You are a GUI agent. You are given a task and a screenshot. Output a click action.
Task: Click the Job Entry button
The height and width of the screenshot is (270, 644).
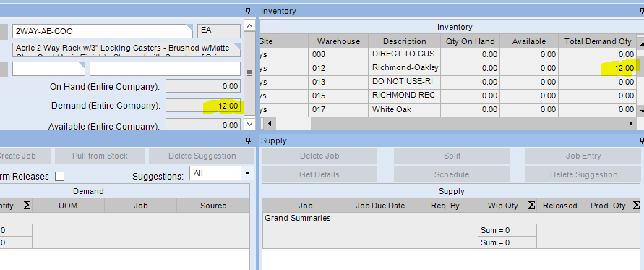point(583,156)
